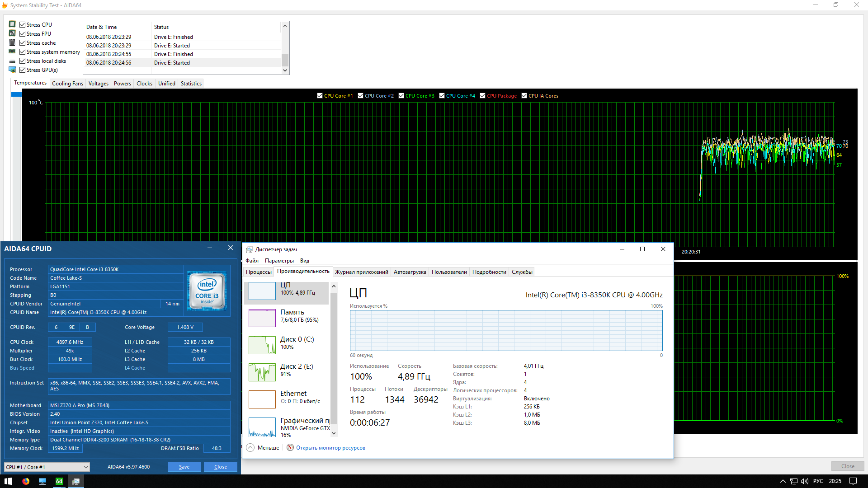
Task: Click the Save button in CPUID
Action: point(184,467)
